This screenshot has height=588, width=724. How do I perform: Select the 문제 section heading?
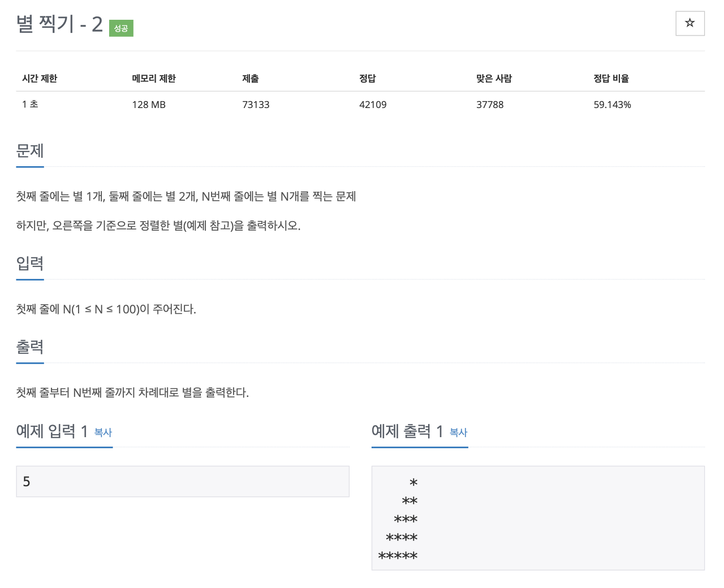(x=29, y=151)
